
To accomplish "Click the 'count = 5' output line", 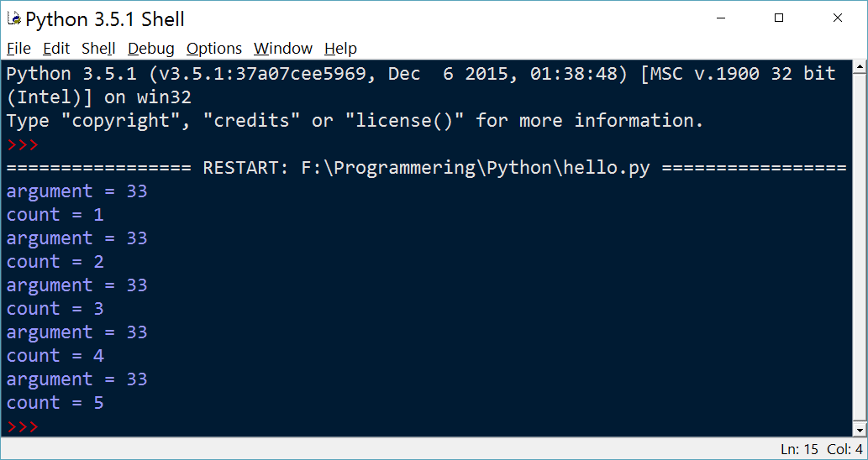I will (x=55, y=403).
